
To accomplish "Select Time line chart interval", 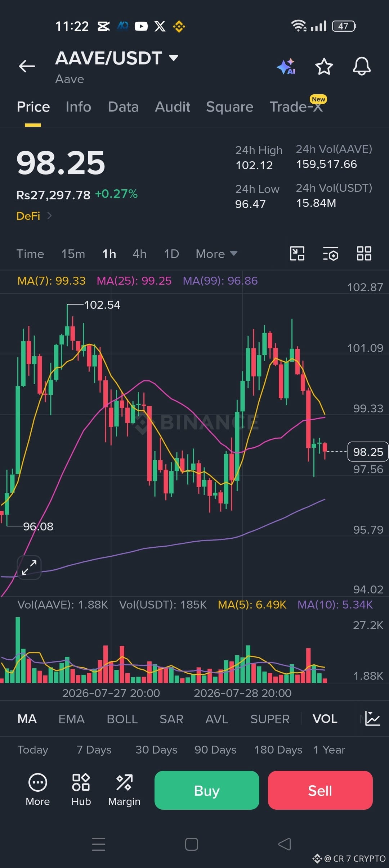I will (30, 254).
